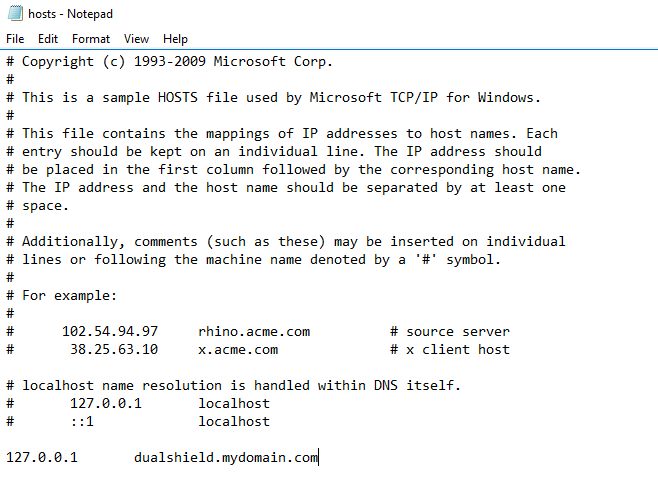Click the "# source server" comment
The width and height of the screenshot is (658, 500).
pyautogui.click(x=450, y=332)
